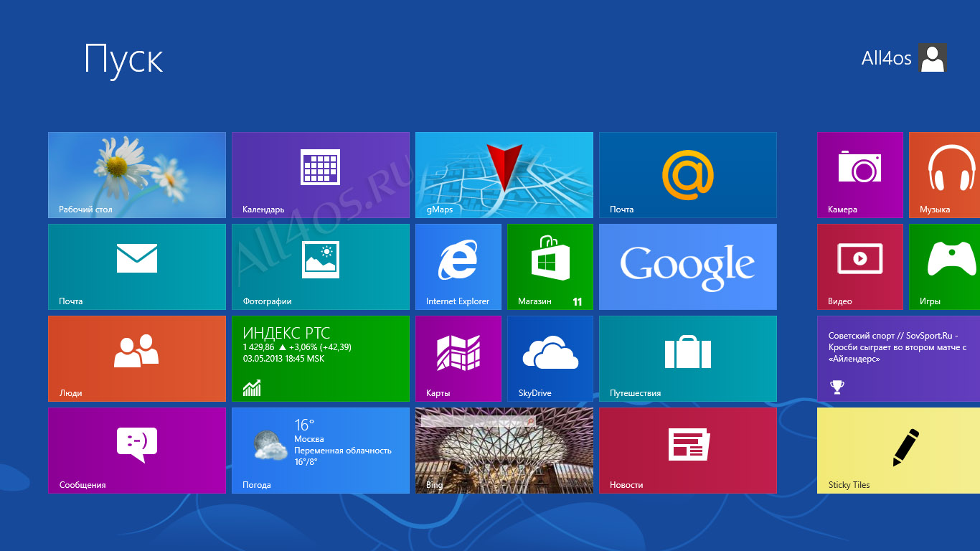
Task: Open the Музыка headphones tile
Action: pyautogui.click(x=944, y=175)
